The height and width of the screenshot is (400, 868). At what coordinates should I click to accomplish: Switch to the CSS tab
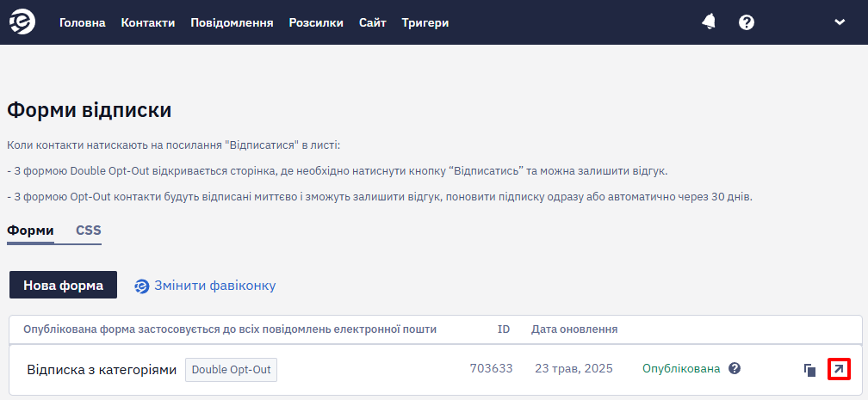pos(89,231)
